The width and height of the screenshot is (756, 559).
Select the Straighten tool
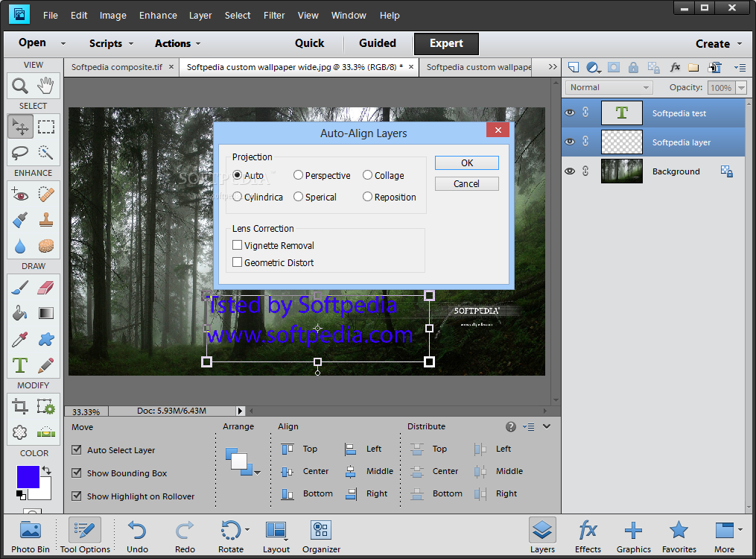click(x=45, y=432)
